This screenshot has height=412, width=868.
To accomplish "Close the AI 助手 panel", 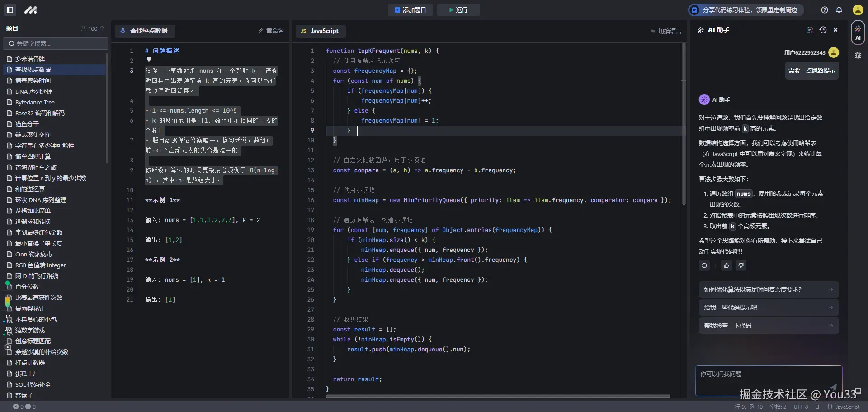I will tap(835, 30).
